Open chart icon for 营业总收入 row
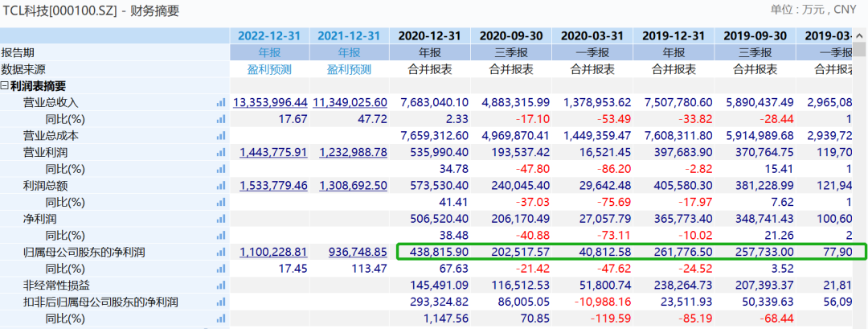Screen dimensions: 868x329 pos(222,102)
